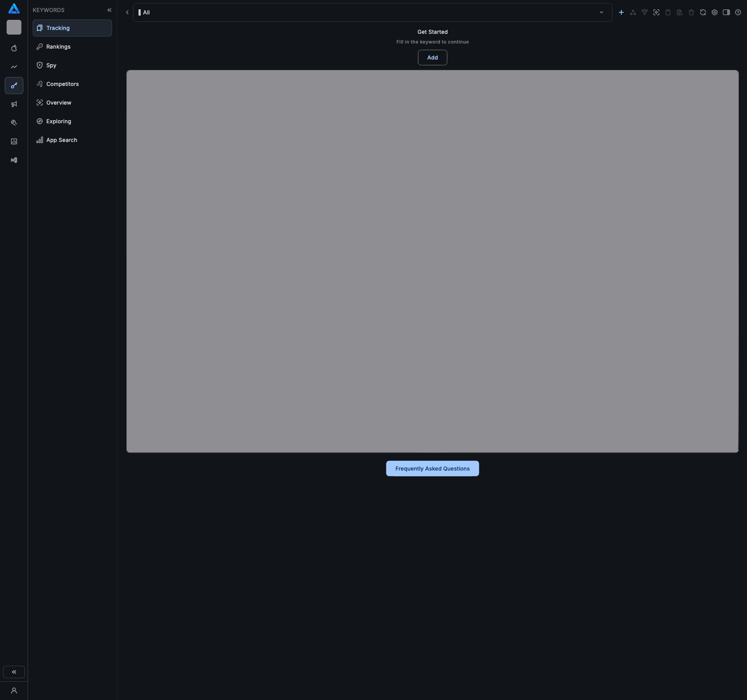
Task: Open the megaphone section in left rail
Action: pyautogui.click(x=14, y=104)
